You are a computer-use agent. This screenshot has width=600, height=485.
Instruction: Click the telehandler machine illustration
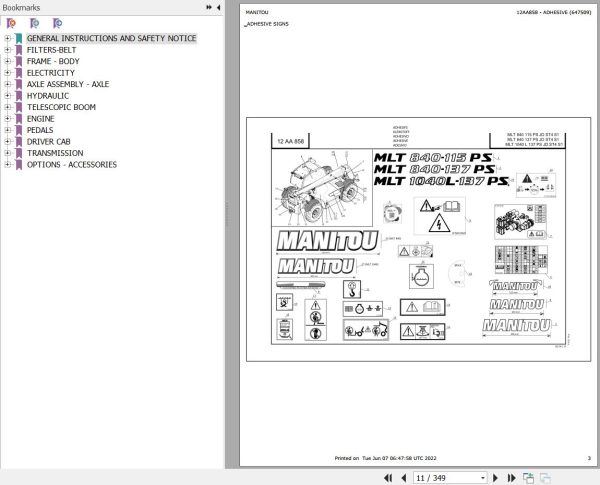(x=322, y=188)
